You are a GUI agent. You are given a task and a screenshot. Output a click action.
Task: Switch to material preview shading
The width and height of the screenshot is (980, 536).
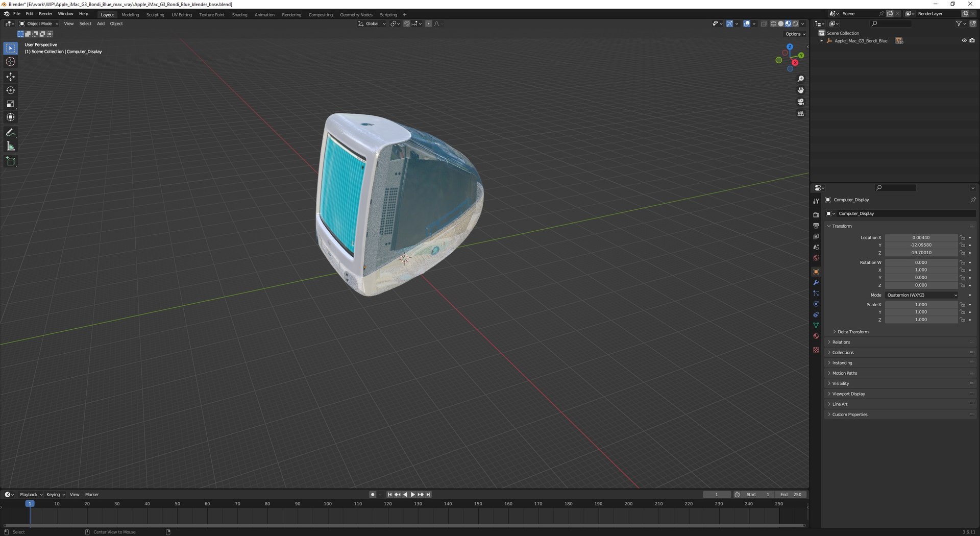pyautogui.click(x=788, y=23)
